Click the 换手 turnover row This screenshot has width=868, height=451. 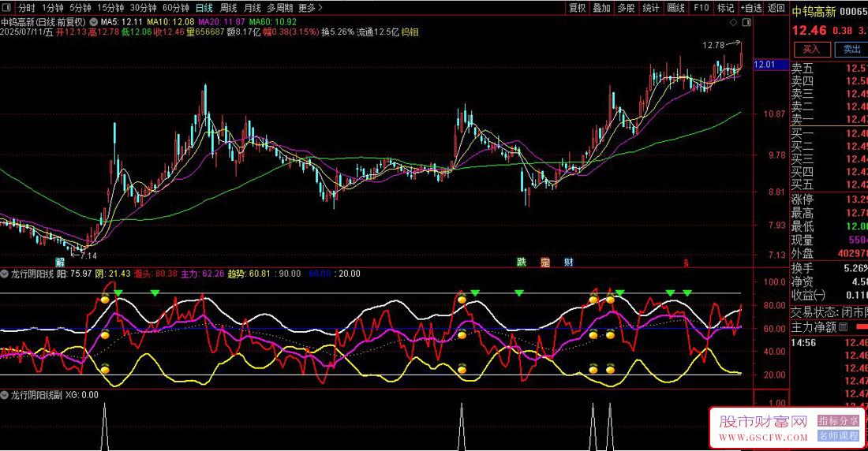coord(829,268)
